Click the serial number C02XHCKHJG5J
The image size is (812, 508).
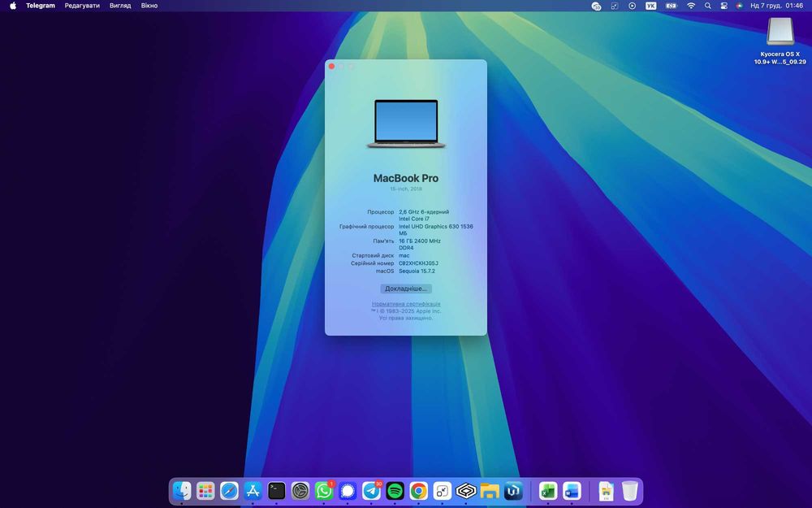point(418,263)
